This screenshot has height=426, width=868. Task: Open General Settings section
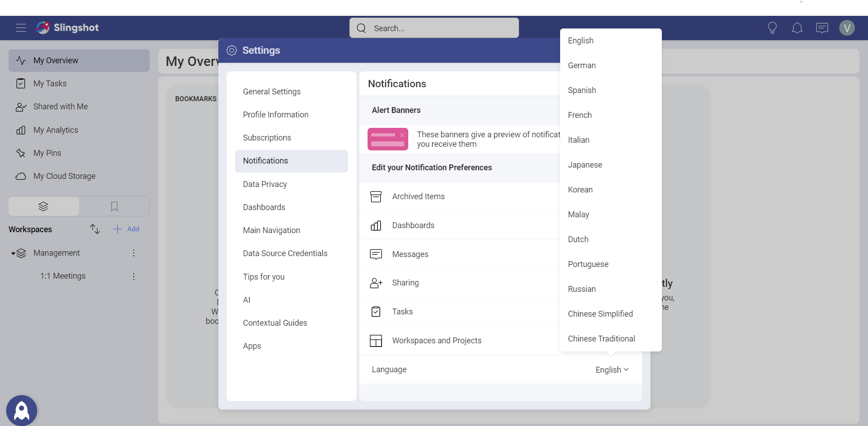coord(292,92)
